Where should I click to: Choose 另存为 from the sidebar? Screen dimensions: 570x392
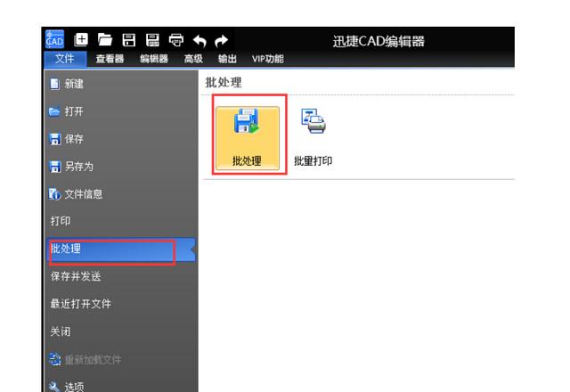click(x=121, y=167)
